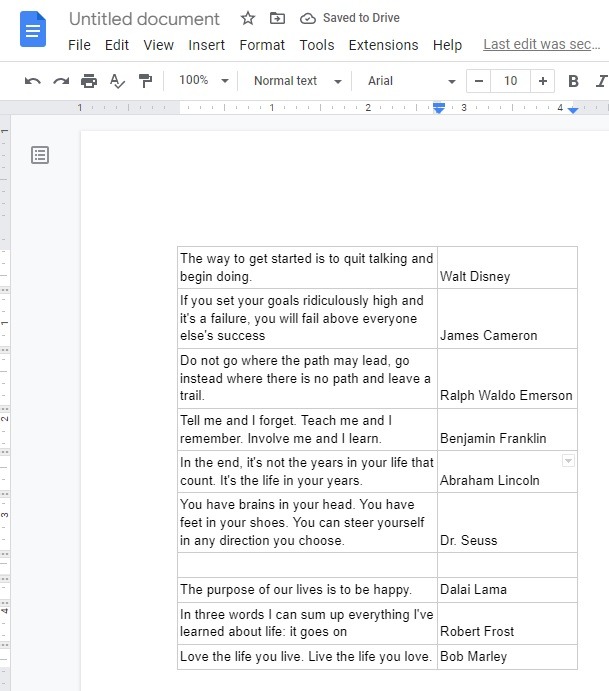The image size is (609, 691).
Task: Click the quote 'Do not go where the path may lead'
Action: tap(305, 378)
